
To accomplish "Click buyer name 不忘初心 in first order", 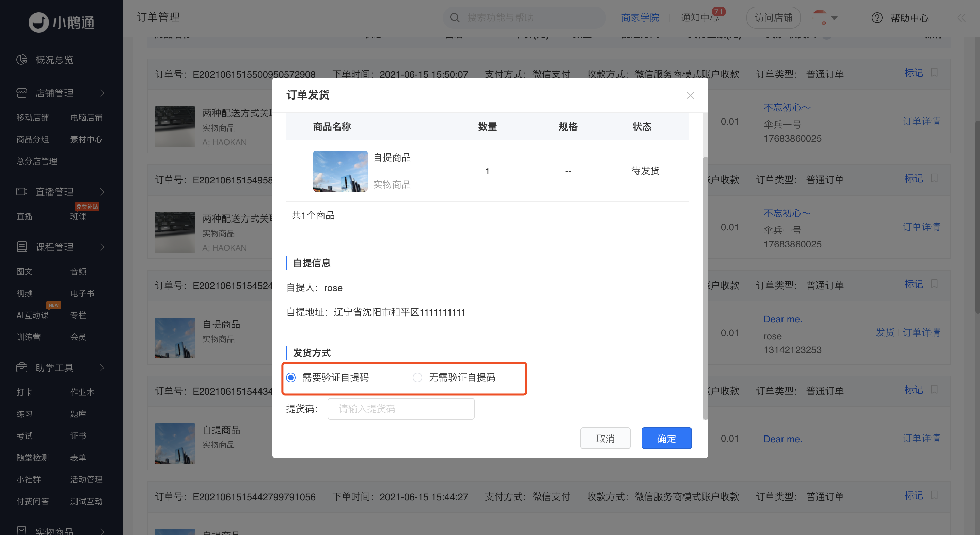I will click(787, 108).
